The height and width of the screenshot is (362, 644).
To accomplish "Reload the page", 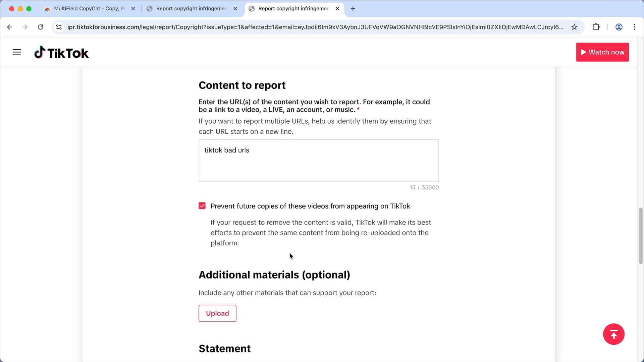I will pyautogui.click(x=40, y=27).
